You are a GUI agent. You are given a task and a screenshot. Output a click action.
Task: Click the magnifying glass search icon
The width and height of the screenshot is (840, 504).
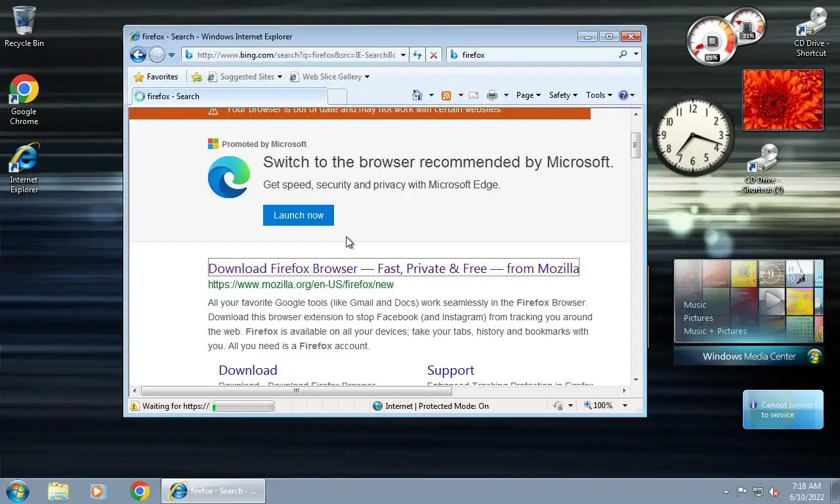pyautogui.click(x=623, y=54)
